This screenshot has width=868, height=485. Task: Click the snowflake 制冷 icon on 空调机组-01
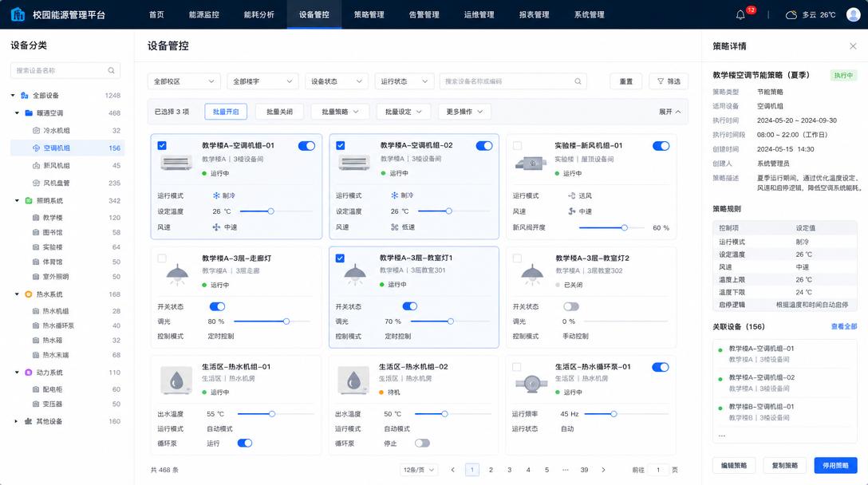216,195
